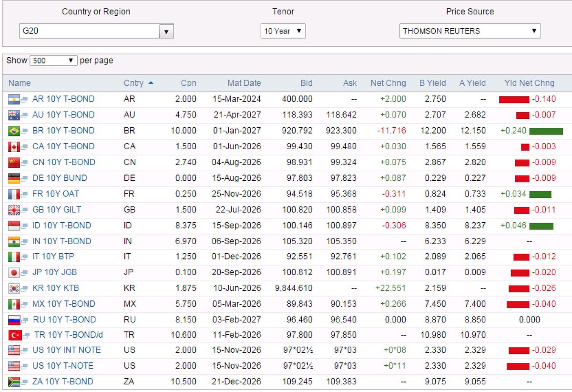This screenshot has height=392, width=572.
Task: Open the ID 10Y T-BOND link
Action: tap(61, 226)
